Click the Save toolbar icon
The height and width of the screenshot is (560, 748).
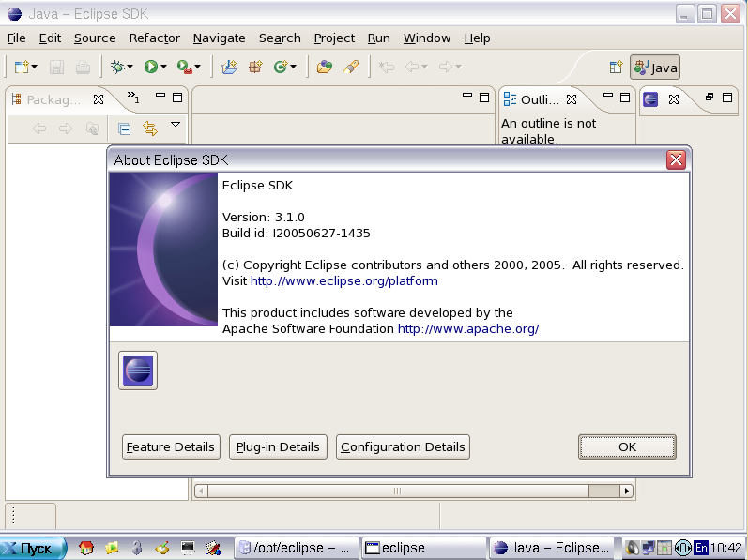click(56, 67)
